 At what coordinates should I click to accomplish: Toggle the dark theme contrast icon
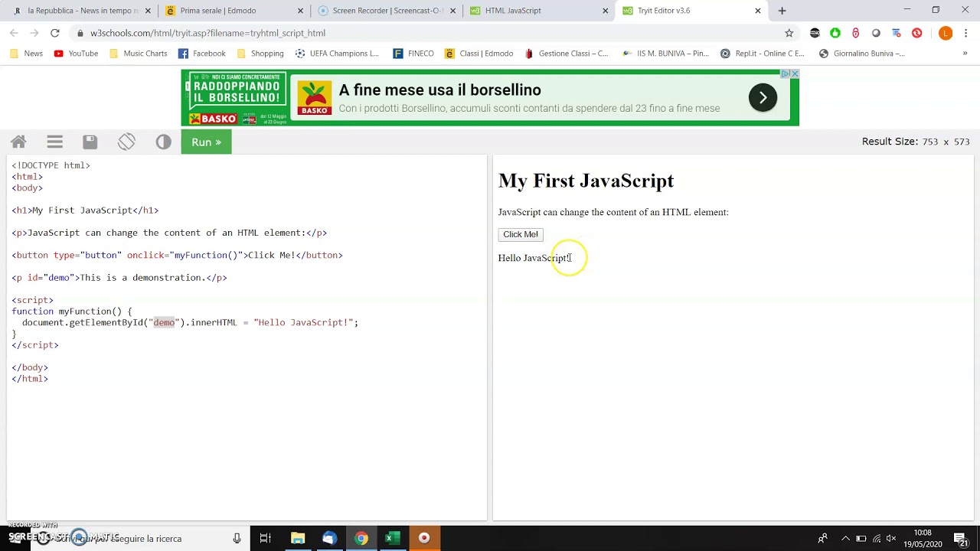tap(163, 142)
